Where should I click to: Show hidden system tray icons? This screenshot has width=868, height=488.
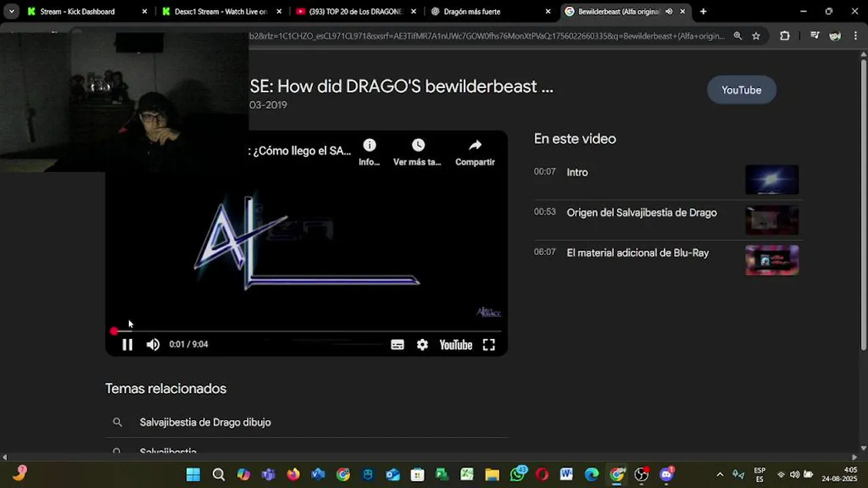(719, 474)
